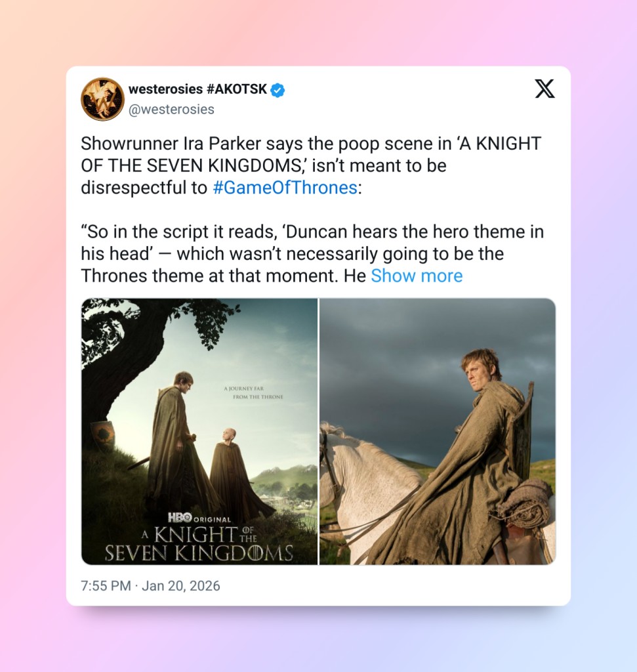Open the knight on white horse photo

438,432
